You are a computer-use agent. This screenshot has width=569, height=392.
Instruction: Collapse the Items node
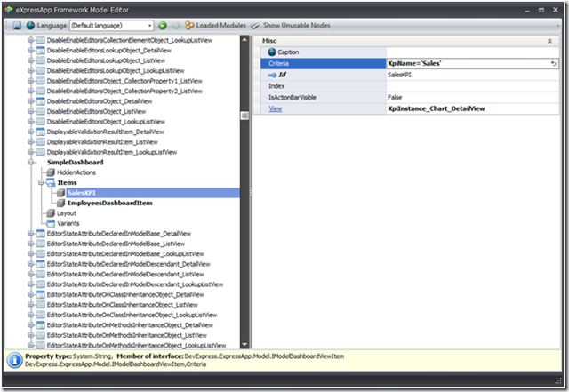pyautogui.click(x=41, y=182)
